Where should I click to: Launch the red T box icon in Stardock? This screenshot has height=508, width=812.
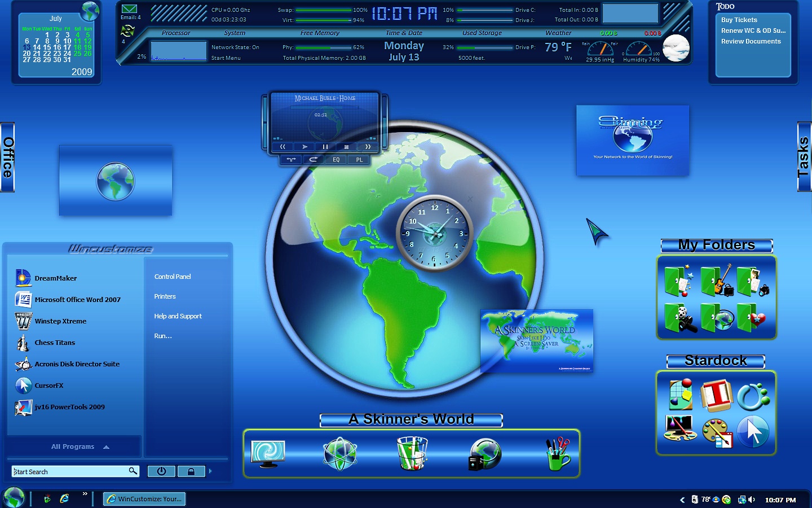click(717, 395)
